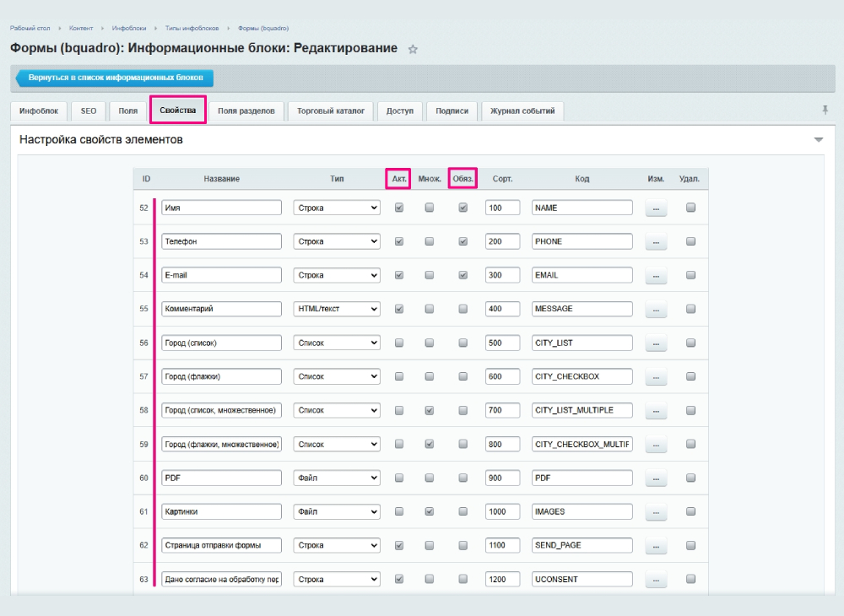Image resolution: width=844 pixels, height=616 pixels.
Task: Mark Город (флажки) row for deletion
Action: [x=690, y=376]
